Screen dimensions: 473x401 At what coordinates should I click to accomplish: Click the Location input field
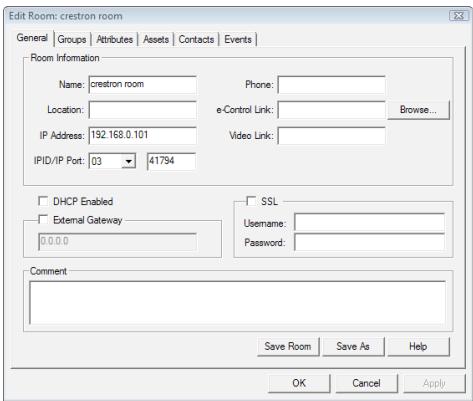point(143,110)
